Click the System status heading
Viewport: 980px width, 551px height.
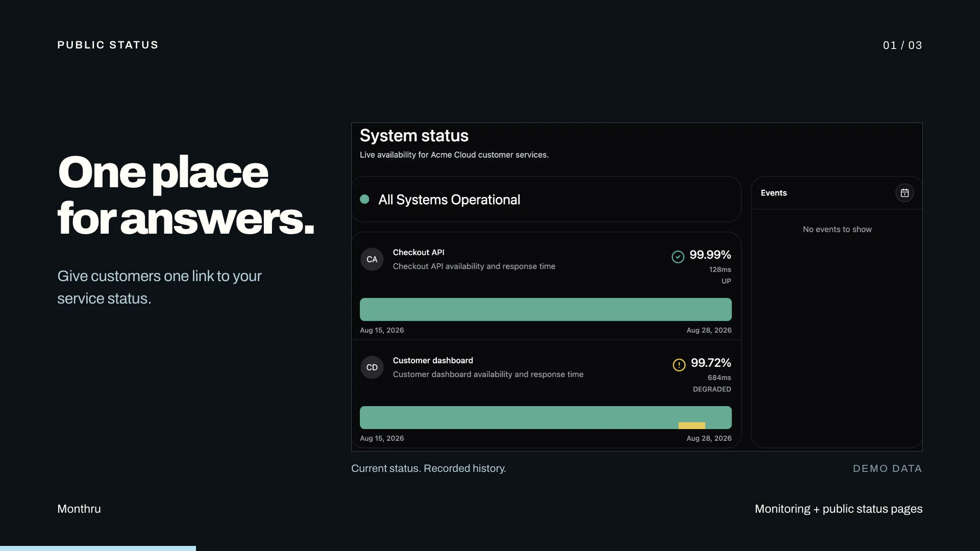tap(414, 136)
